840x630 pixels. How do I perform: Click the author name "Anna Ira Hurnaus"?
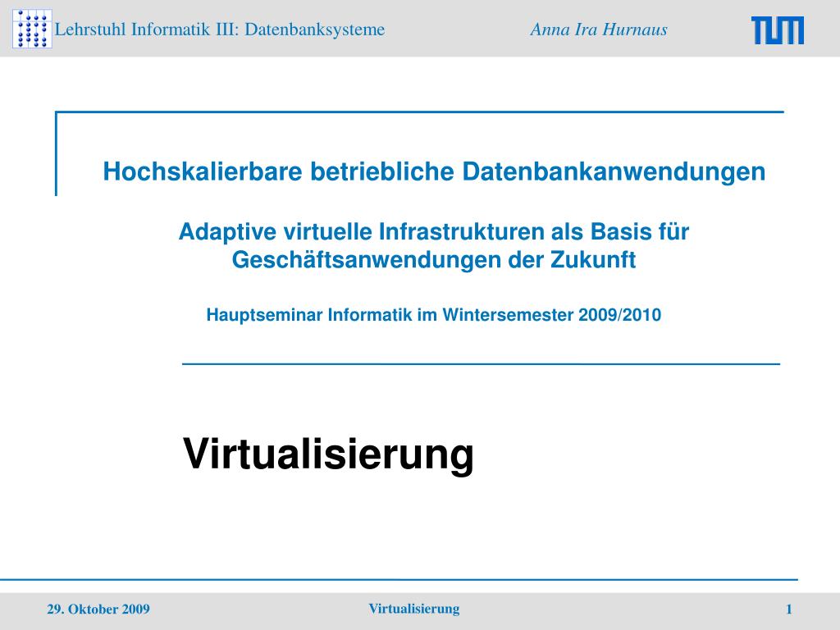pyautogui.click(x=599, y=29)
